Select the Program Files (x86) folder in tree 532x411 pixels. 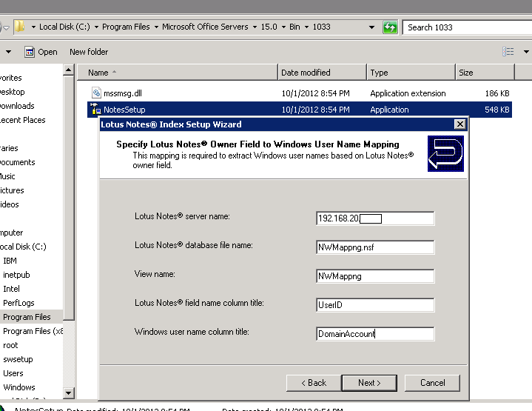coord(33,331)
